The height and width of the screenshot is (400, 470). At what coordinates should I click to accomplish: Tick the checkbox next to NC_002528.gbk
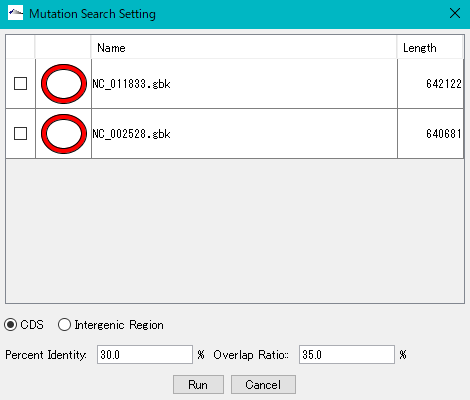click(20, 134)
